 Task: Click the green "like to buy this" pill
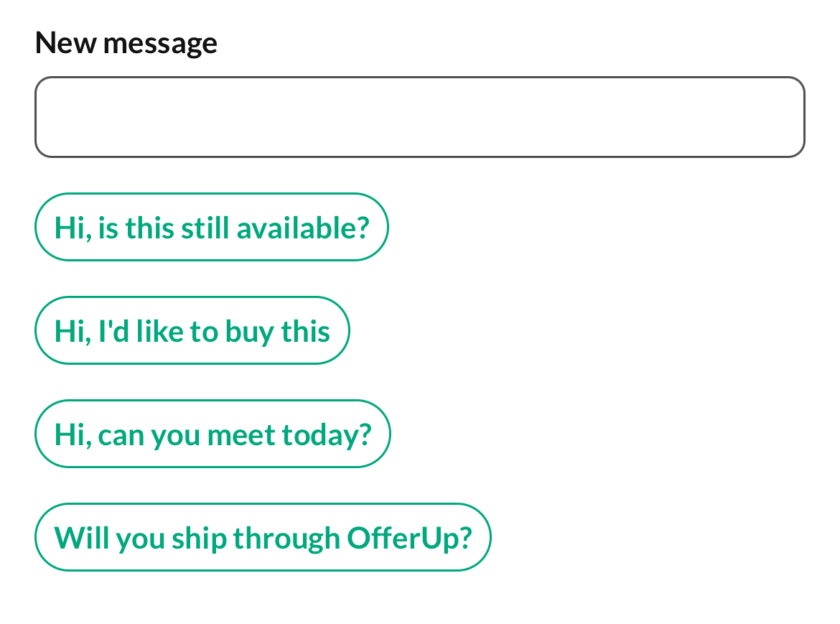click(192, 330)
